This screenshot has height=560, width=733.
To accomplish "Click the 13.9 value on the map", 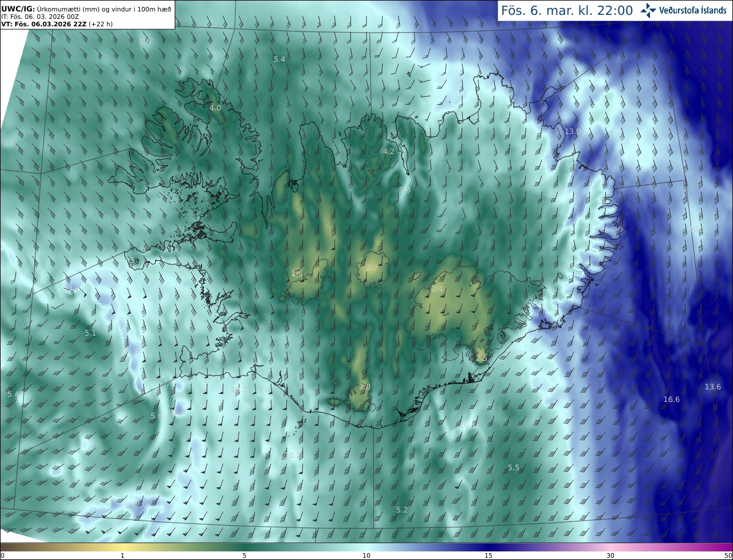I will tap(572, 132).
